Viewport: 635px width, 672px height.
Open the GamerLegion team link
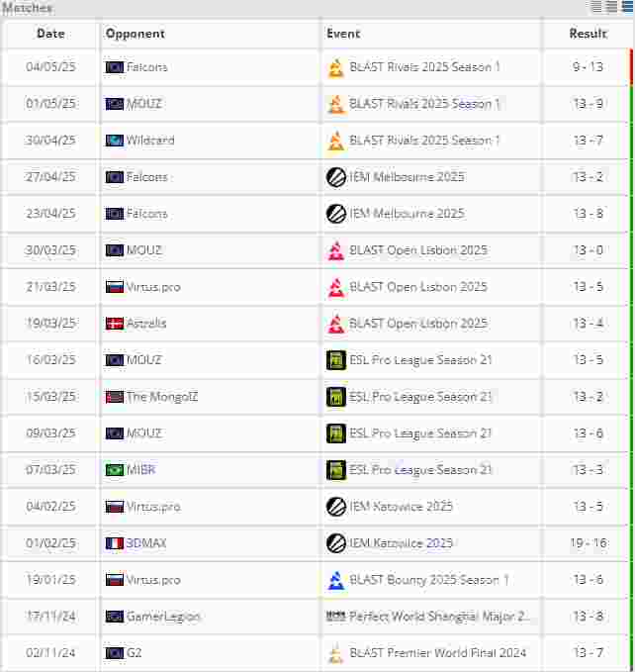(163, 617)
